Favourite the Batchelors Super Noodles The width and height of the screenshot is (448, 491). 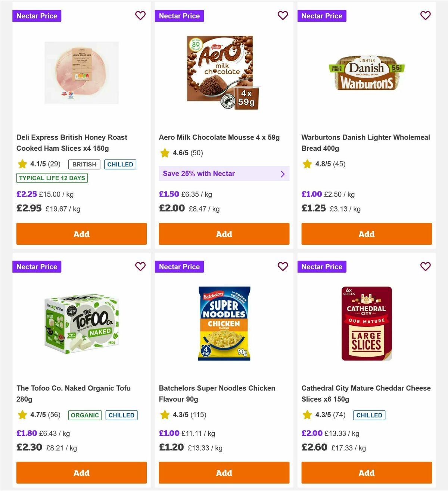[283, 267]
